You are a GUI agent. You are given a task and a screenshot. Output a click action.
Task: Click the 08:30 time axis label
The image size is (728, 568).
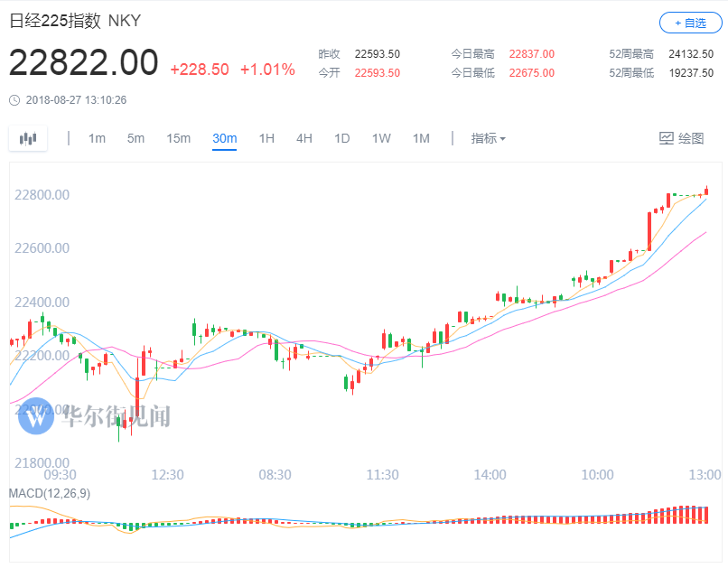[275, 475]
